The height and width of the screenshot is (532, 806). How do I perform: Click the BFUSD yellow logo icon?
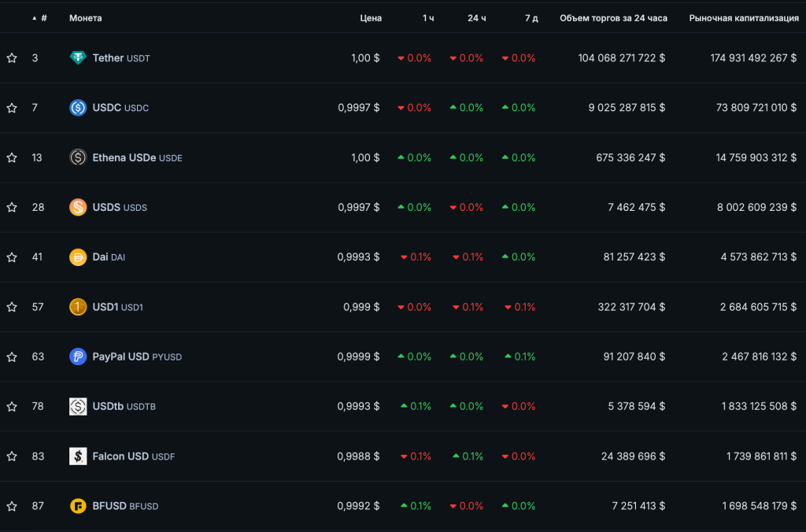tap(78, 506)
